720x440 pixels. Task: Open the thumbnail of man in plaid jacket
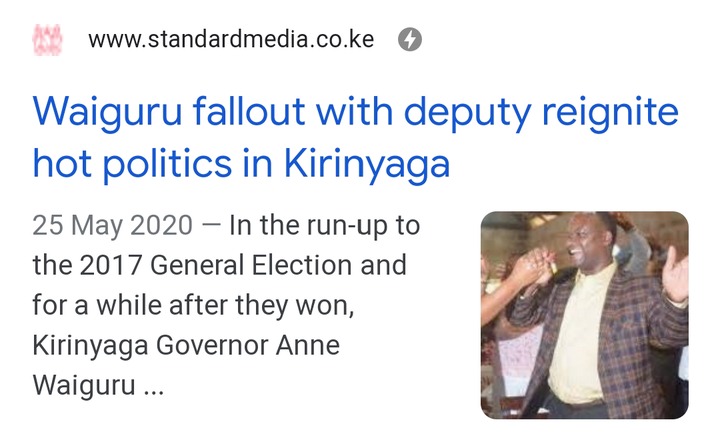(585, 315)
